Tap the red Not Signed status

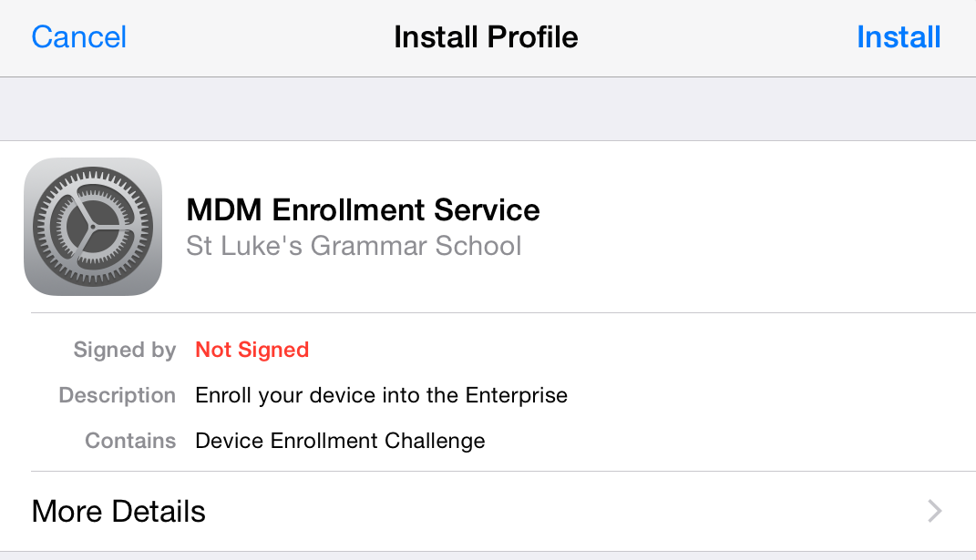click(252, 350)
